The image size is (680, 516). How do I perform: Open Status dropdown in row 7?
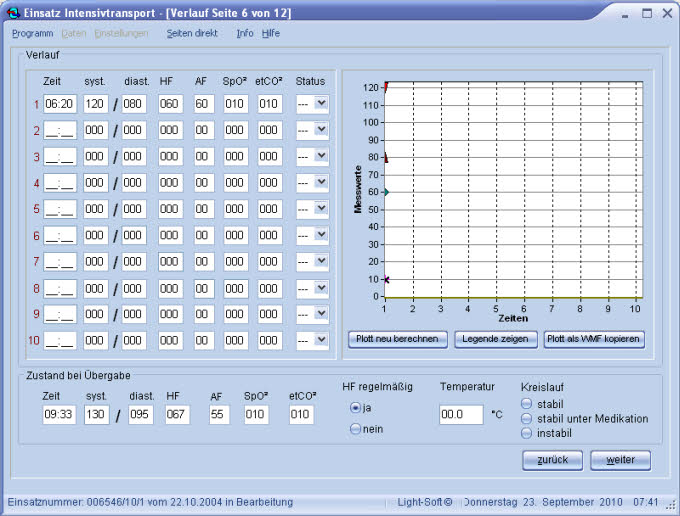tap(321, 261)
